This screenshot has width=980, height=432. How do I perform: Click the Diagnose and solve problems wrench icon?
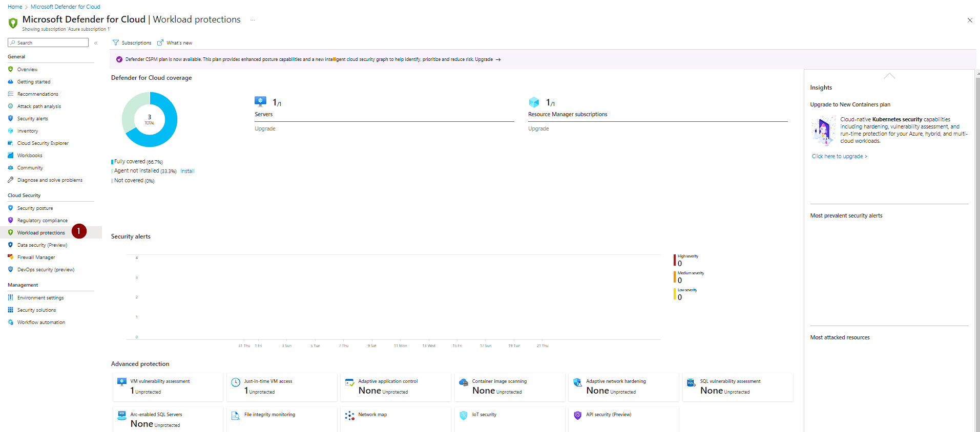click(x=10, y=180)
